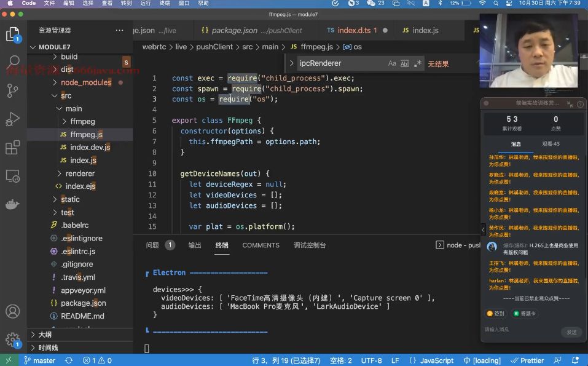This screenshot has width=588, height=366.
Task: Toggle Match Whole Word in find widget
Action: point(405,63)
